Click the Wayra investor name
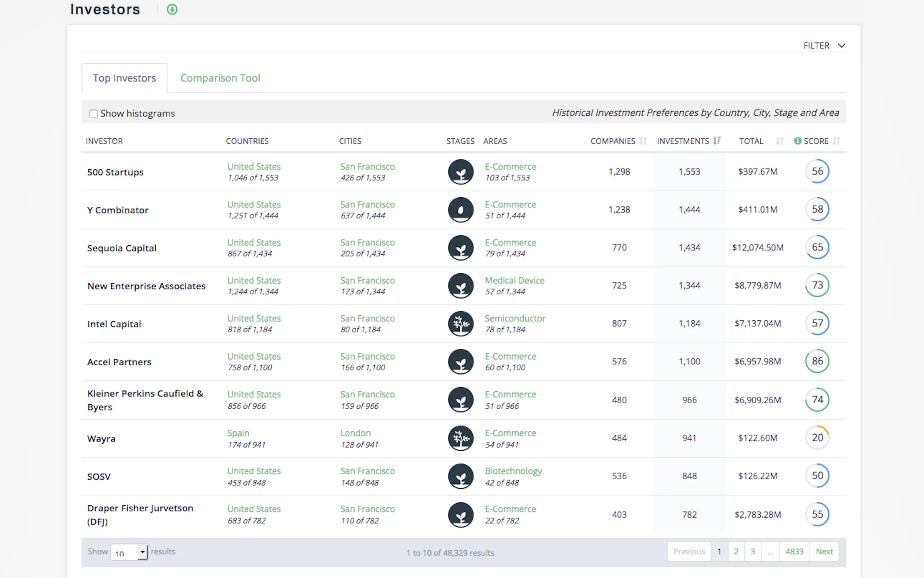The width and height of the screenshot is (924, 578). [101, 439]
